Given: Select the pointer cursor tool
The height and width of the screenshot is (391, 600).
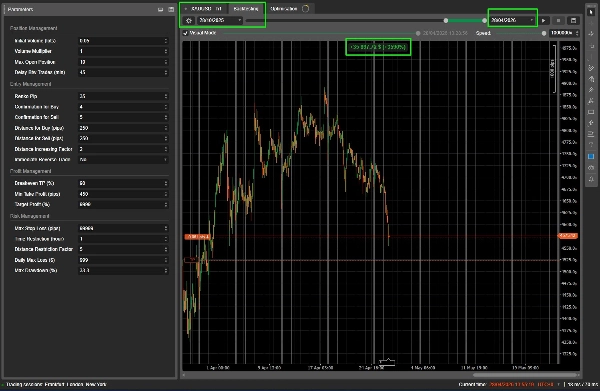Looking at the screenshot, I should pyautogui.click(x=591, y=12).
